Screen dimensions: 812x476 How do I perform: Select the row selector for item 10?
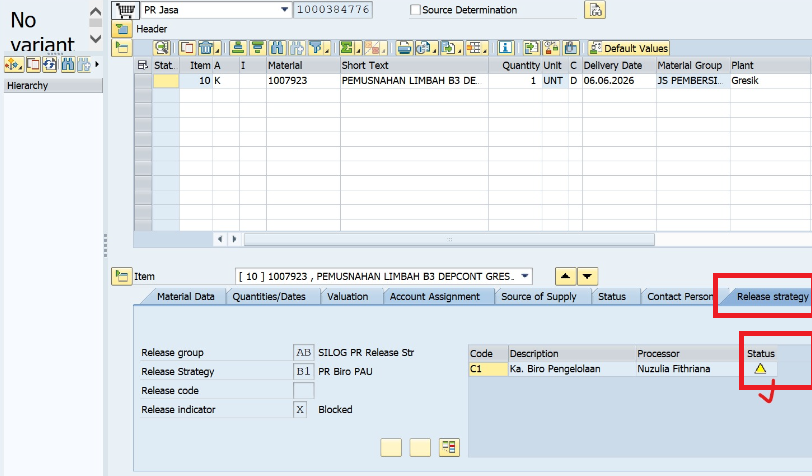point(143,81)
